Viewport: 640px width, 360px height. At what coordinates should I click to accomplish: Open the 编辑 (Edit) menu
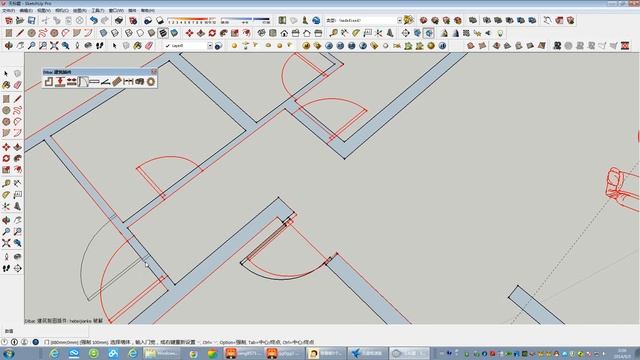26,11
